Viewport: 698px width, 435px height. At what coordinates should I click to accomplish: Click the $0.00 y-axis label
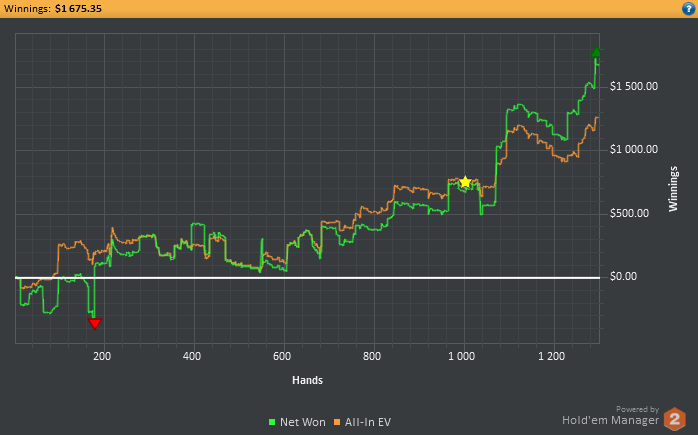623,276
